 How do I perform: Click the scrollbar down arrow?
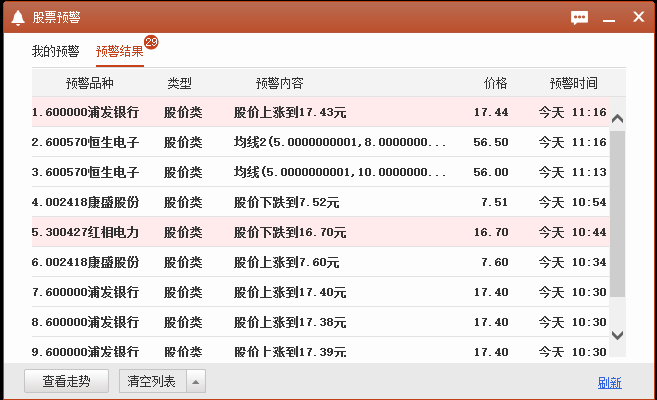pyautogui.click(x=617, y=335)
